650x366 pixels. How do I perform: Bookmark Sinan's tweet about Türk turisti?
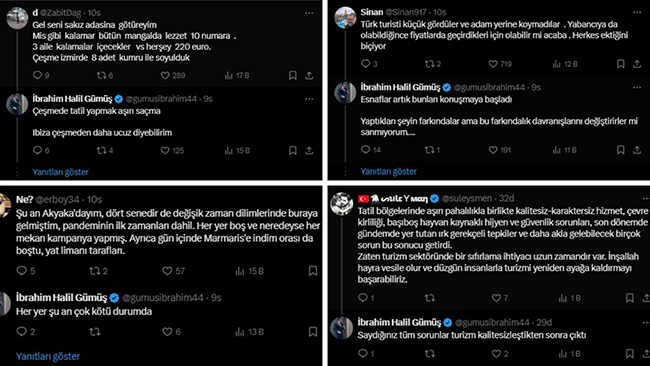coord(621,64)
